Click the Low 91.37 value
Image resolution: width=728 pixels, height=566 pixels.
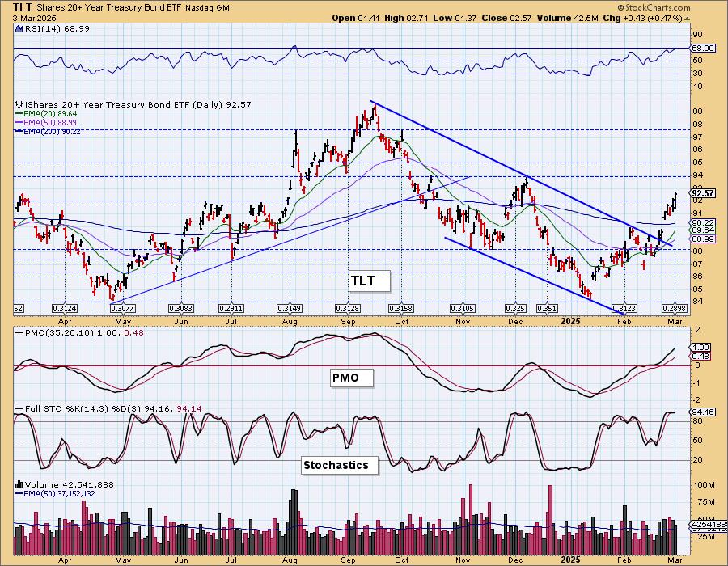455,18
